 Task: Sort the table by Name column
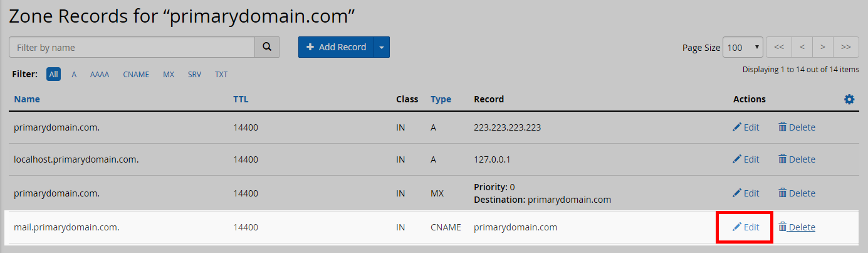(27, 99)
